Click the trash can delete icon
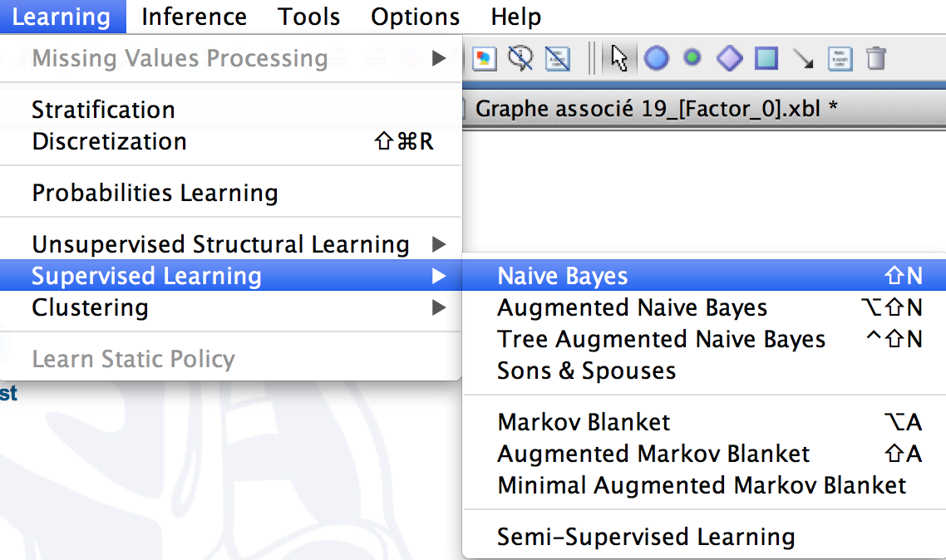This screenshot has width=946, height=560. pos(876,58)
